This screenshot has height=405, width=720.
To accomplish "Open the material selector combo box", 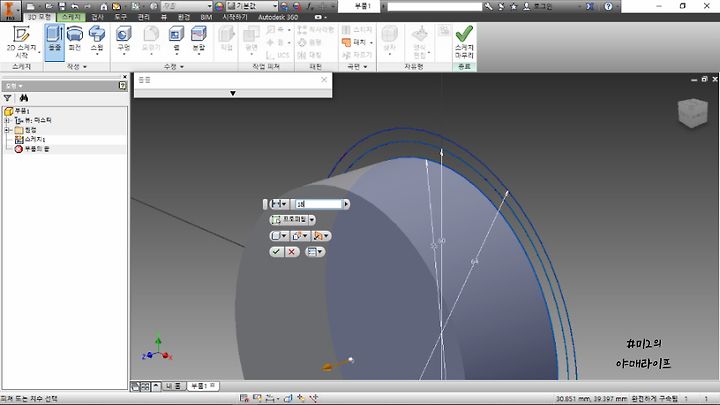I will (186, 6).
